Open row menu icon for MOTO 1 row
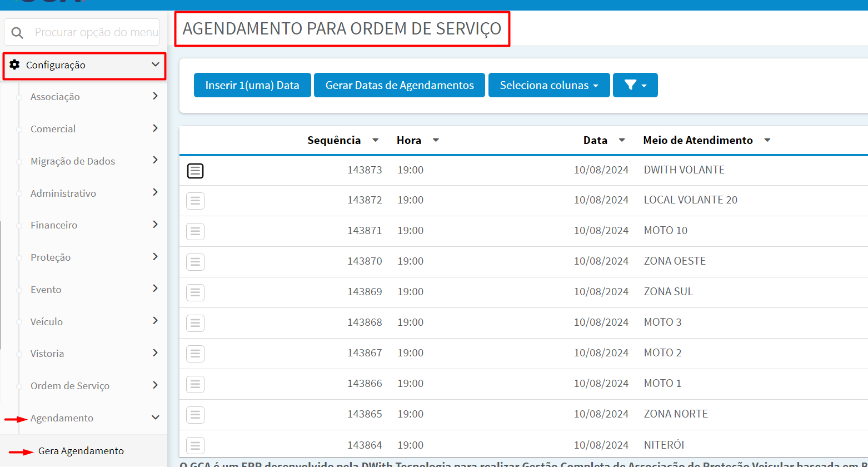This screenshot has width=868, height=467. (x=195, y=384)
